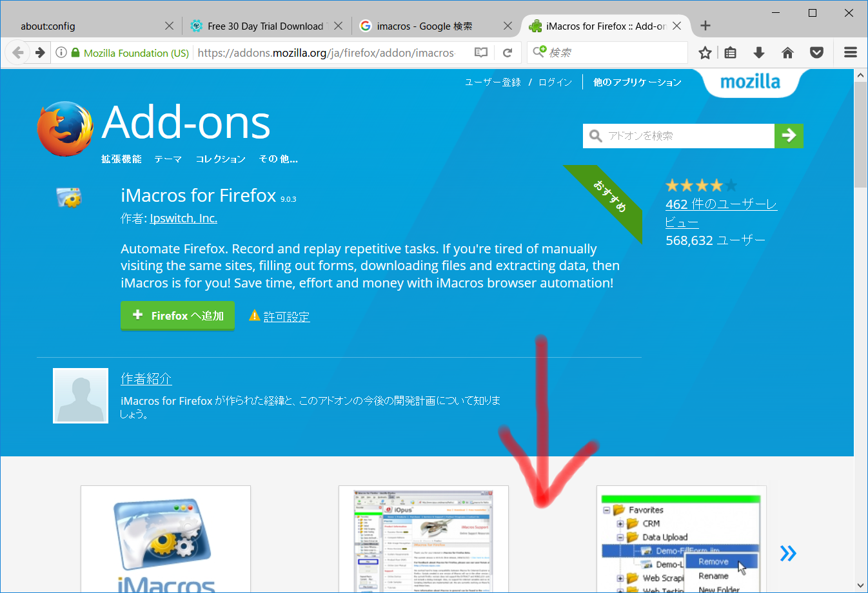Click the mozilla logo tab
Screen dimensions: 868x593
750,82
